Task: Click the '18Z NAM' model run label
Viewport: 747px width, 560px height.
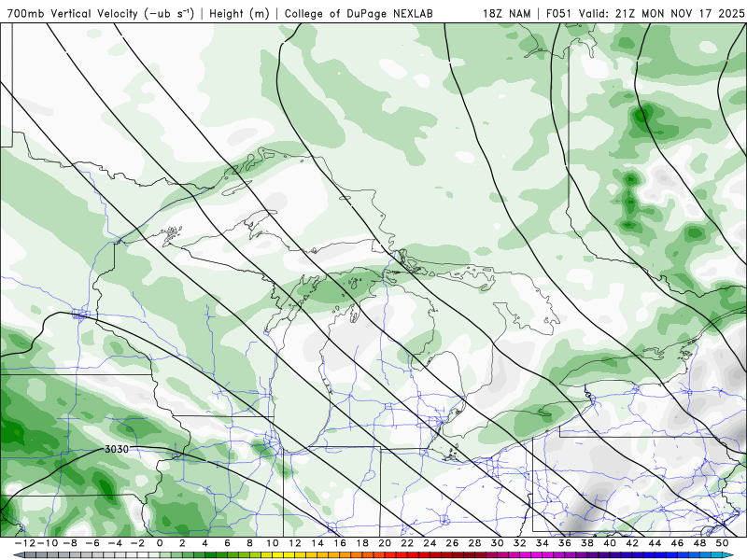Action: pyautogui.click(x=507, y=14)
